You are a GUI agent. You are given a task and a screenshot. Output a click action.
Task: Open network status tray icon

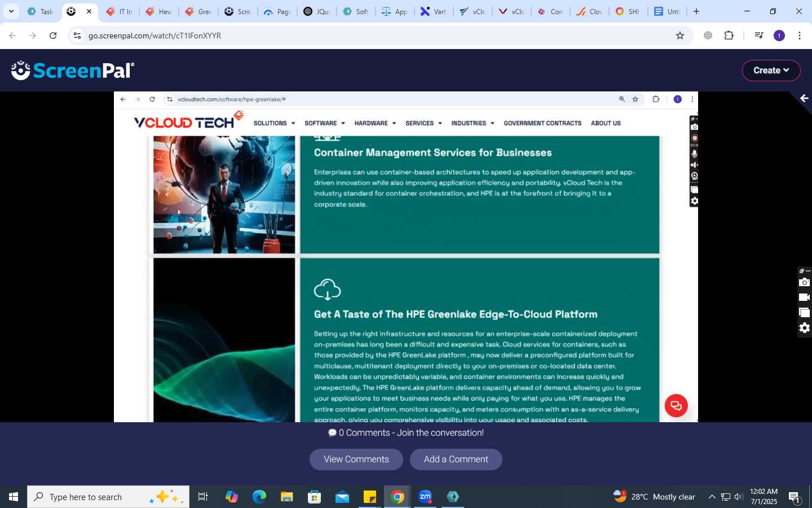coord(726,497)
